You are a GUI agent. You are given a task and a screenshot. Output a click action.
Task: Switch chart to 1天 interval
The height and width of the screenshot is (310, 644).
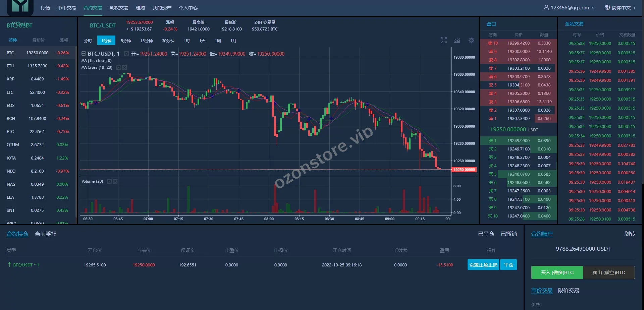tap(202, 41)
